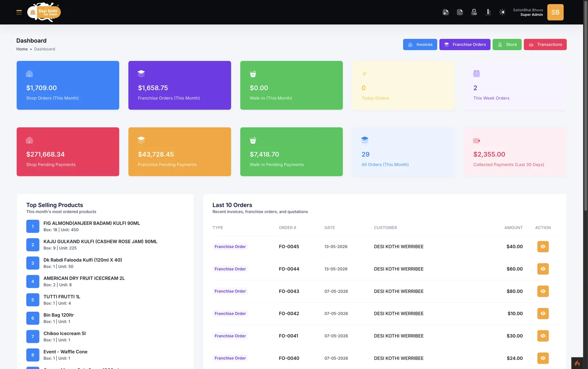The image size is (588, 369).
Task: Click the ORDER # column header
Action: tap(287, 228)
